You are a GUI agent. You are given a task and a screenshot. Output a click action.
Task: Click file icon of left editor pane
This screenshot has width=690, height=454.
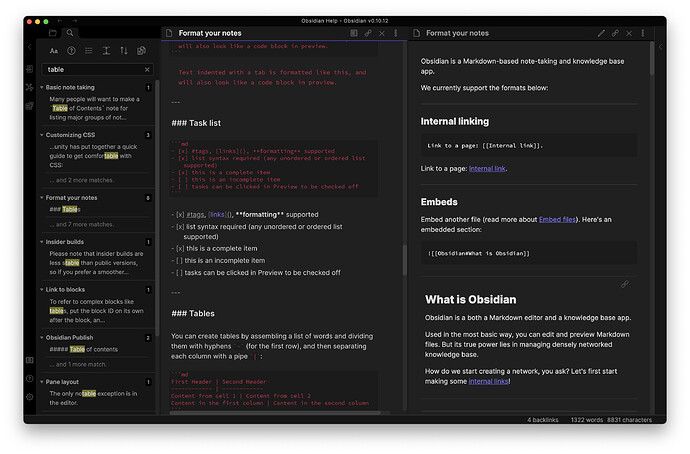169,33
